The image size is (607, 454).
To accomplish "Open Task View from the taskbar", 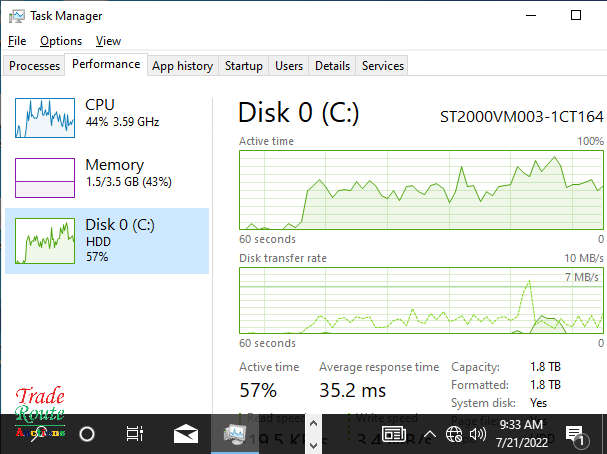I will point(135,434).
